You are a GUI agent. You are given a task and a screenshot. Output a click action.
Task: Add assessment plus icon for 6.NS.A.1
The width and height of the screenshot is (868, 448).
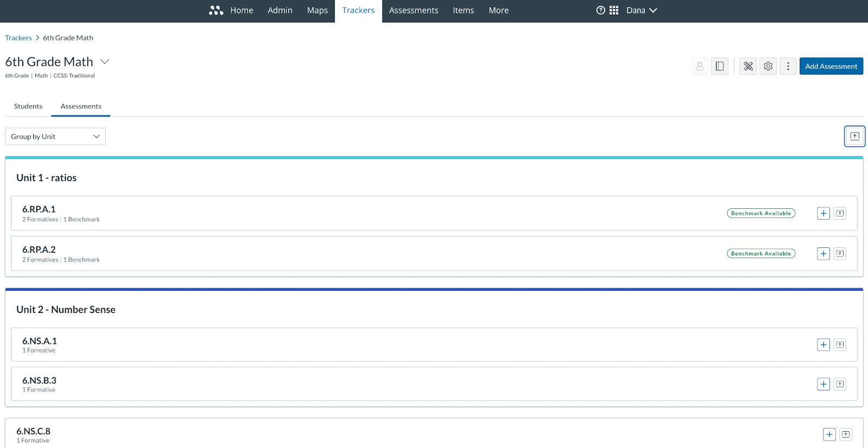(x=824, y=344)
